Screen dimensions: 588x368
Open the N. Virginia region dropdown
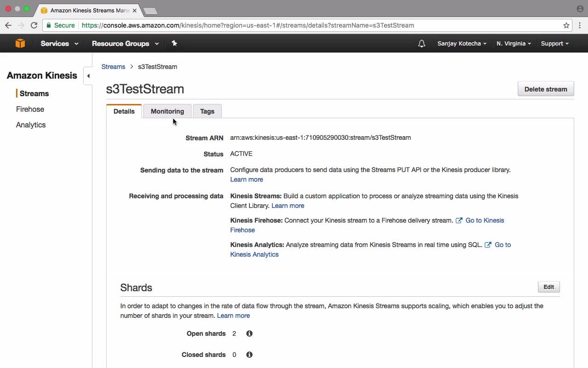[514, 44]
